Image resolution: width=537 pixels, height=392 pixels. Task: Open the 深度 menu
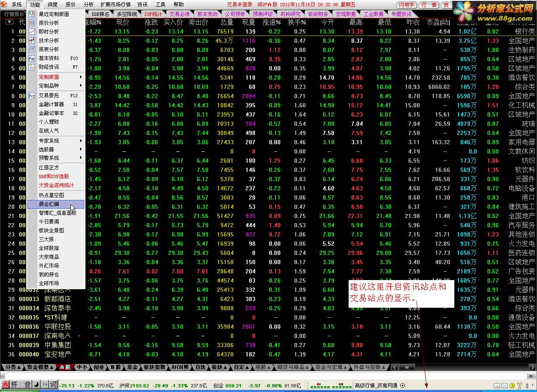click(x=52, y=5)
